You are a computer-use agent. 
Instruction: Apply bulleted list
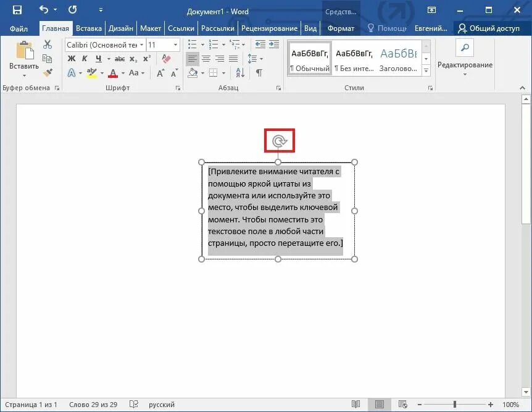pyautogui.click(x=193, y=44)
